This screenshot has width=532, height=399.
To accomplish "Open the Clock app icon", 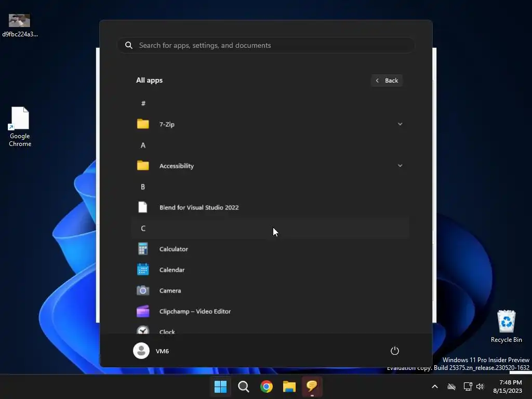I will click(x=143, y=330).
